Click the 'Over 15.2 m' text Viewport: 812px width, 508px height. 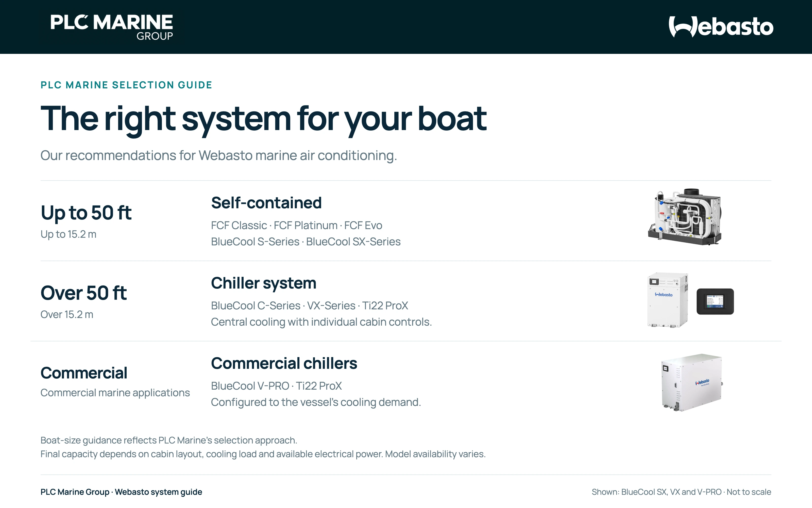67,314
